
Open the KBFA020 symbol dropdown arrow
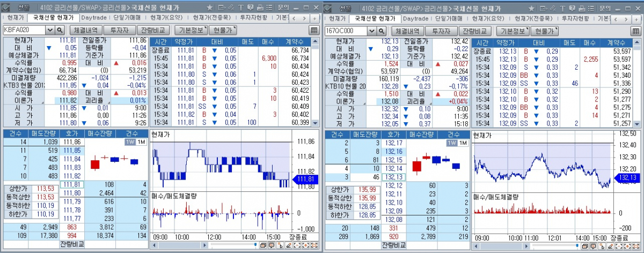51,31
